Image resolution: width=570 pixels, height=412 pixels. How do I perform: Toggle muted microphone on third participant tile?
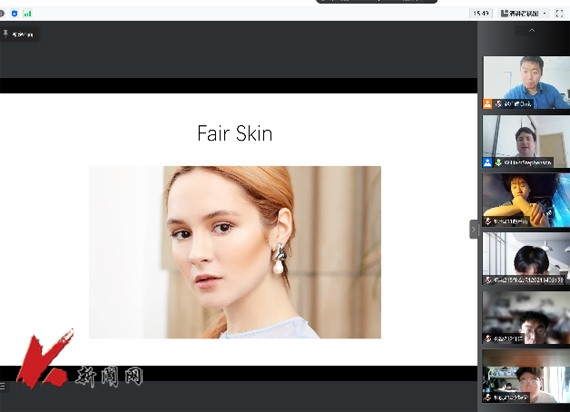point(488,221)
